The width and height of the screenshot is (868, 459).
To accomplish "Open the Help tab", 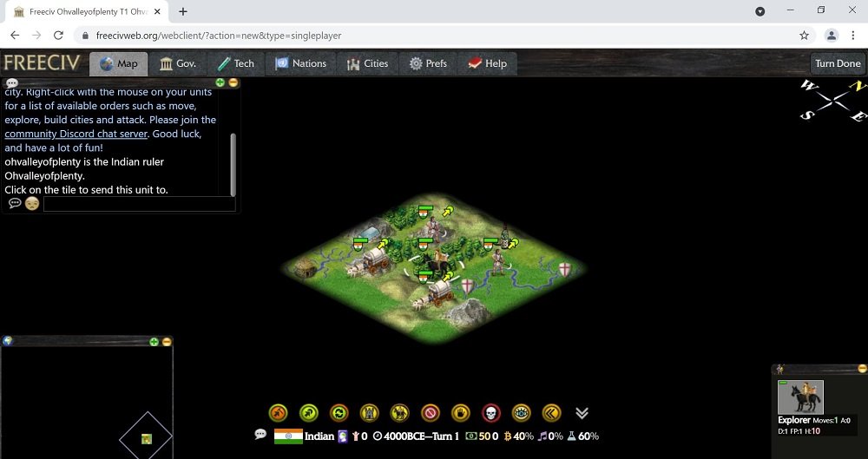I will 487,63.
